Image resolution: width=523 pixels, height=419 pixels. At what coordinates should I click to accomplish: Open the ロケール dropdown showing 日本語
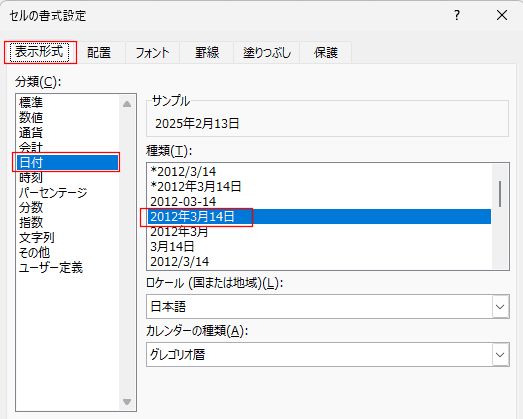(328, 306)
